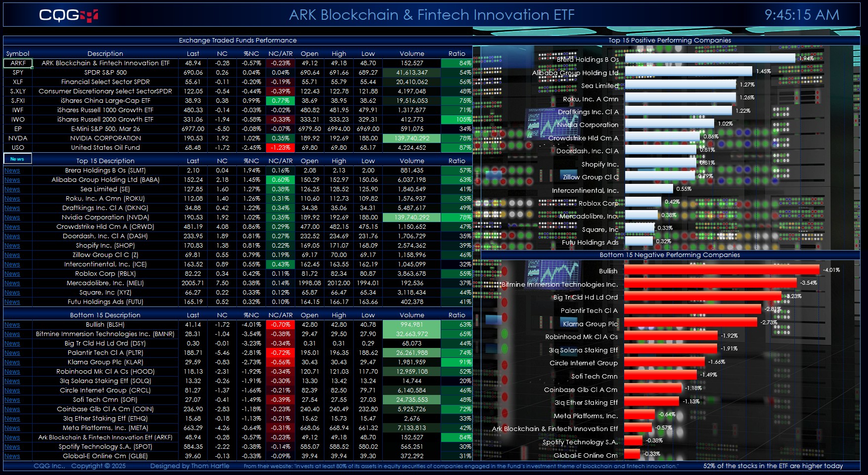Select the 105% Ratio cell for IWO
868x475 pixels.
point(457,120)
